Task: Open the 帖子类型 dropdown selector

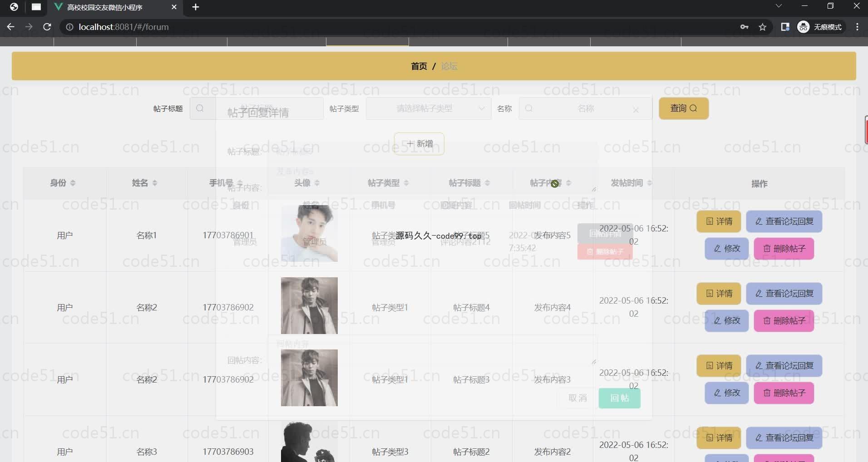Action: 429,108
